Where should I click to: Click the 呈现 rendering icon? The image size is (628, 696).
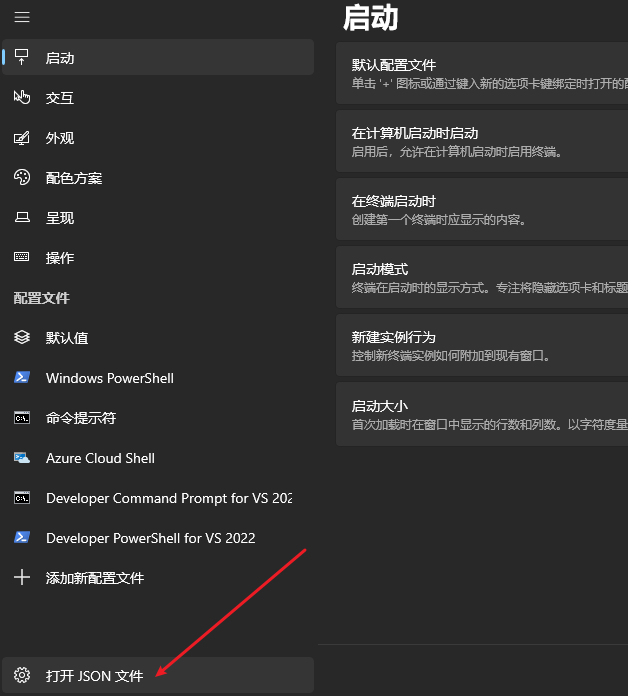pos(22,218)
